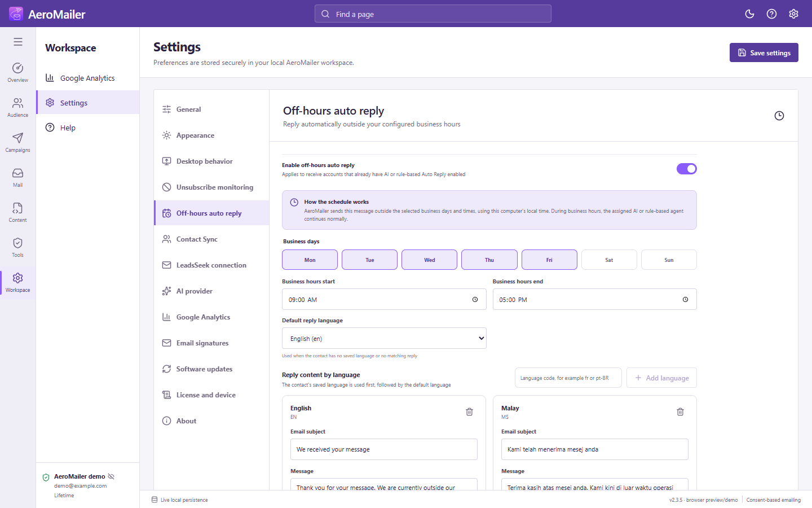Screen dimensions: 812x508
Task: Click Malay Message text area
Action: coord(594,484)
